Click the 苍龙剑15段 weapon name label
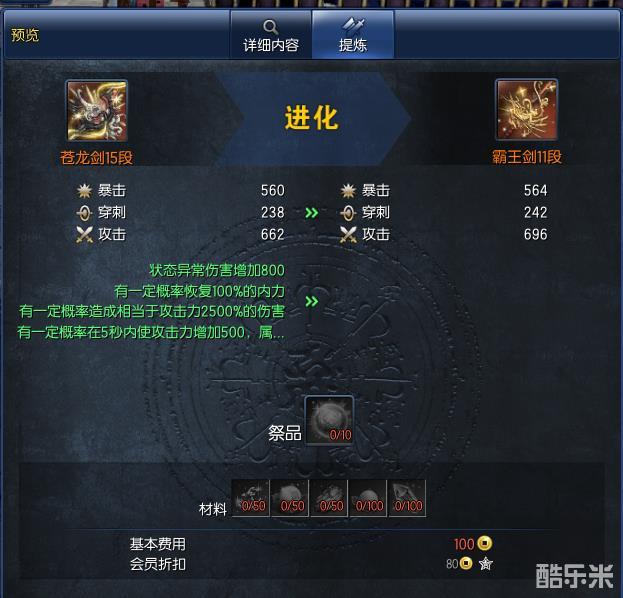The height and width of the screenshot is (598, 623). coord(97,158)
